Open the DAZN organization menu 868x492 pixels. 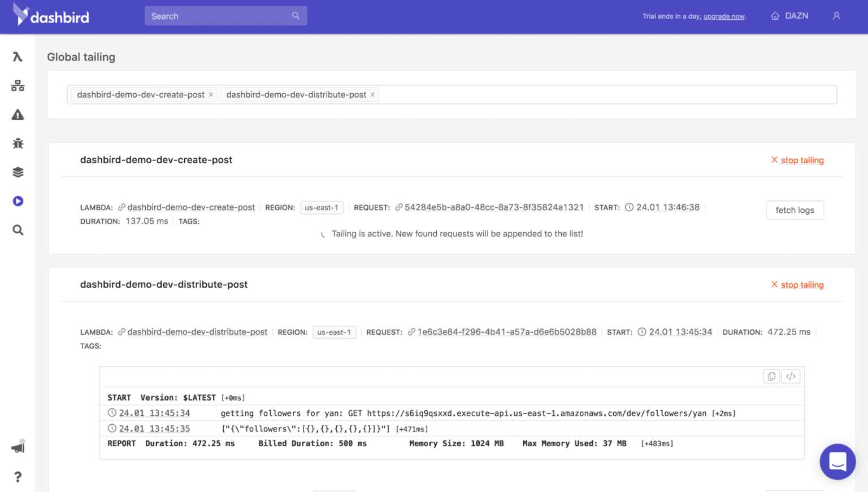click(x=789, y=16)
